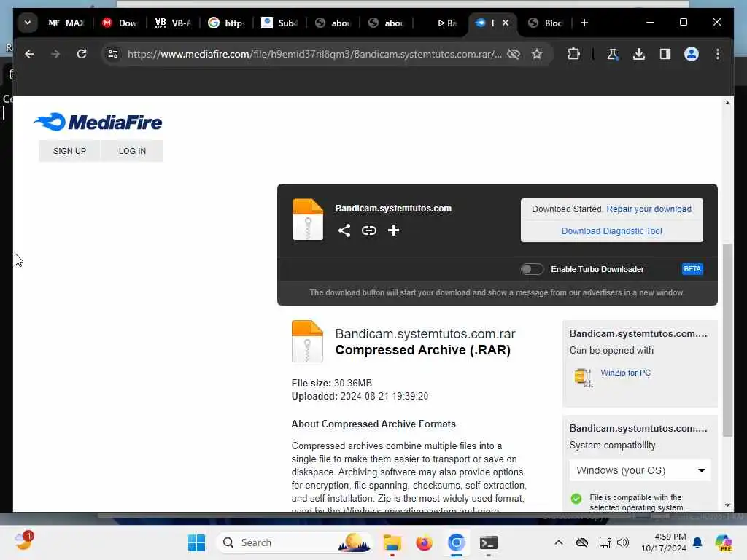Image resolution: width=747 pixels, height=560 pixels.
Task: Click the scrollbar up arrow
Action: coord(727,103)
